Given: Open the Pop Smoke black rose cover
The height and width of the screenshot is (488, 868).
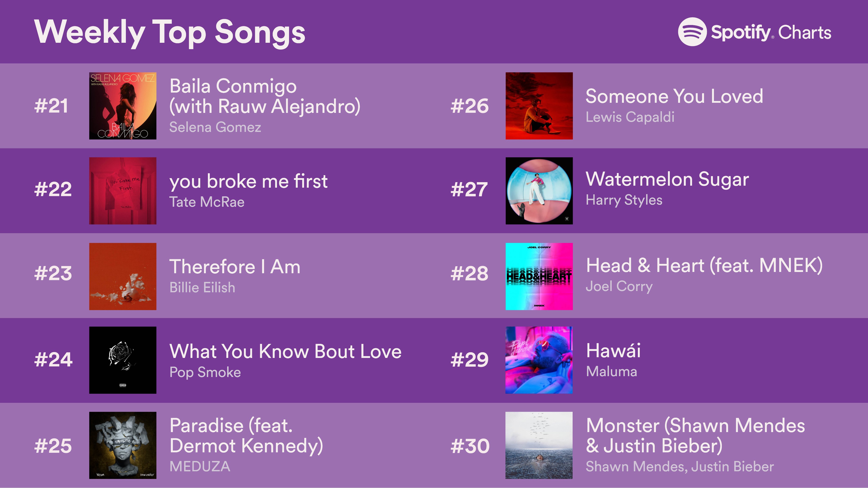Looking at the screenshot, I should coord(123,360).
